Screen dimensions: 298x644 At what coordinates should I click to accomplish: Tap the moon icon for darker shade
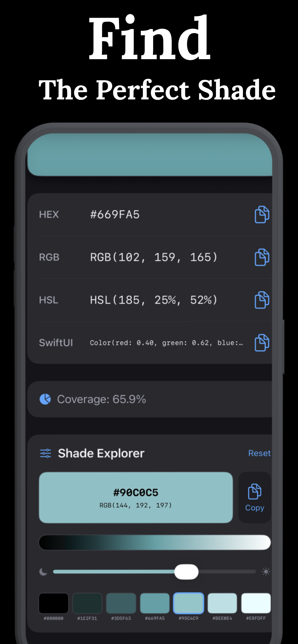43,571
